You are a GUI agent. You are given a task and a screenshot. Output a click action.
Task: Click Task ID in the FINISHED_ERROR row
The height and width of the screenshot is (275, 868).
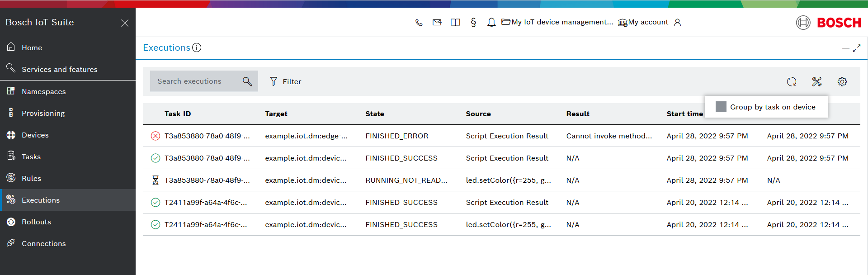click(207, 136)
